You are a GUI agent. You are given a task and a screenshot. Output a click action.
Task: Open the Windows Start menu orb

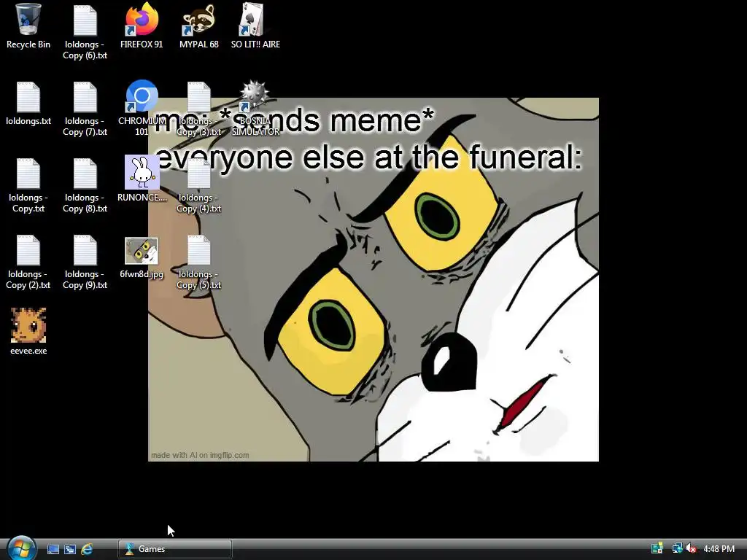pyautogui.click(x=21, y=548)
